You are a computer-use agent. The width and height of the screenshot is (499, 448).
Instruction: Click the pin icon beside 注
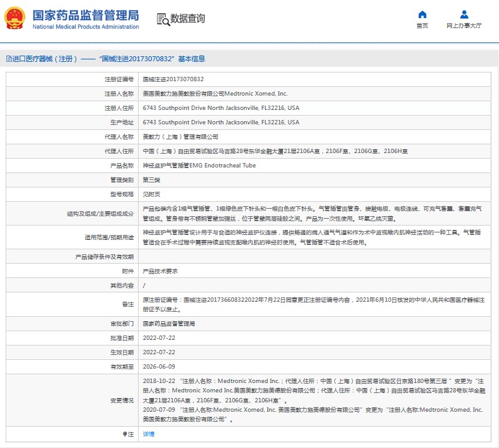(x=125, y=434)
